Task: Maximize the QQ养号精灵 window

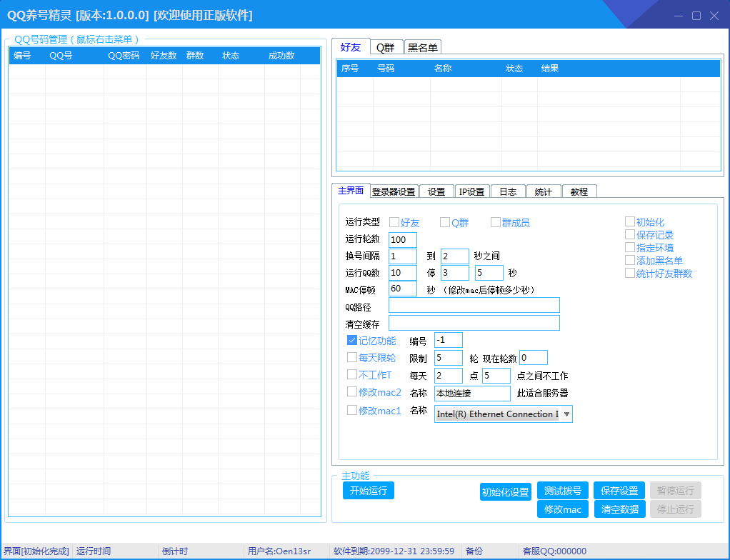Action: point(696,16)
